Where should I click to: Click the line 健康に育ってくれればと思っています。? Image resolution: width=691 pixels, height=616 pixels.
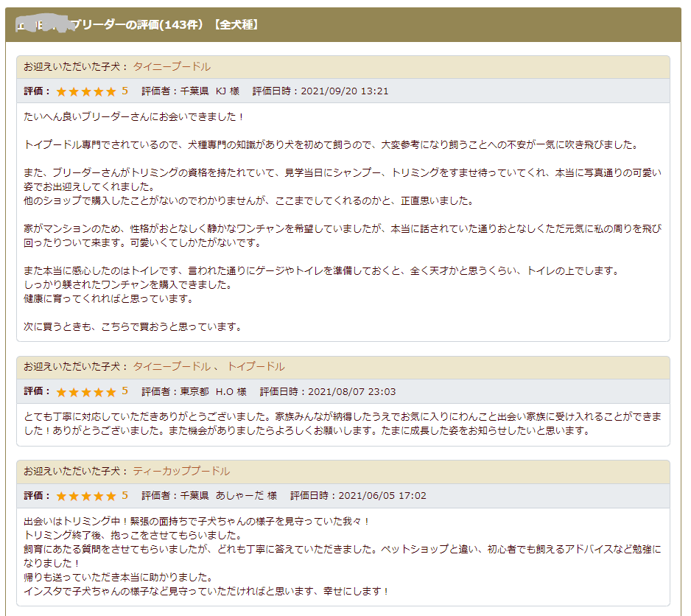tap(109, 298)
